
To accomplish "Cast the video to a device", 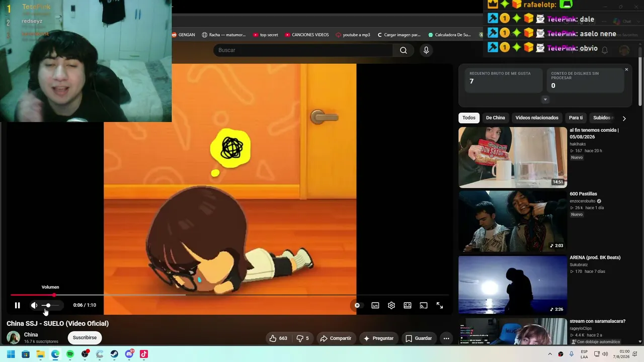I will tap(424, 305).
